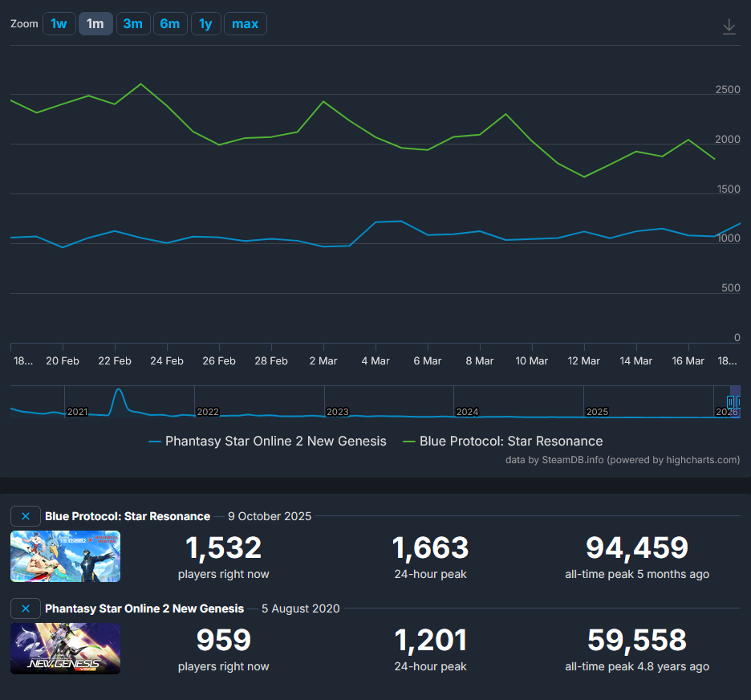751x700 pixels.
Task: Set chart zoom to 3m
Action: coord(133,23)
